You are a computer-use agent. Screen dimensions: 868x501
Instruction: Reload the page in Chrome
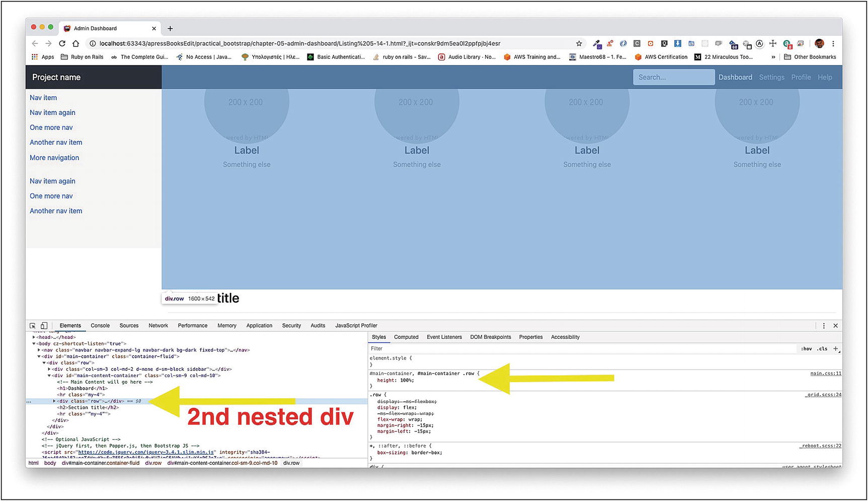(x=62, y=44)
